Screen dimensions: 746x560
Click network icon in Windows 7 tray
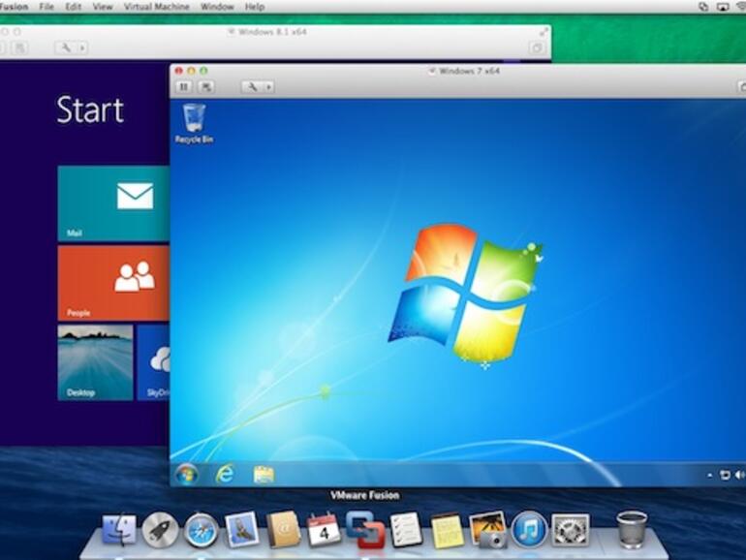pyautogui.click(x=724, y=475)
